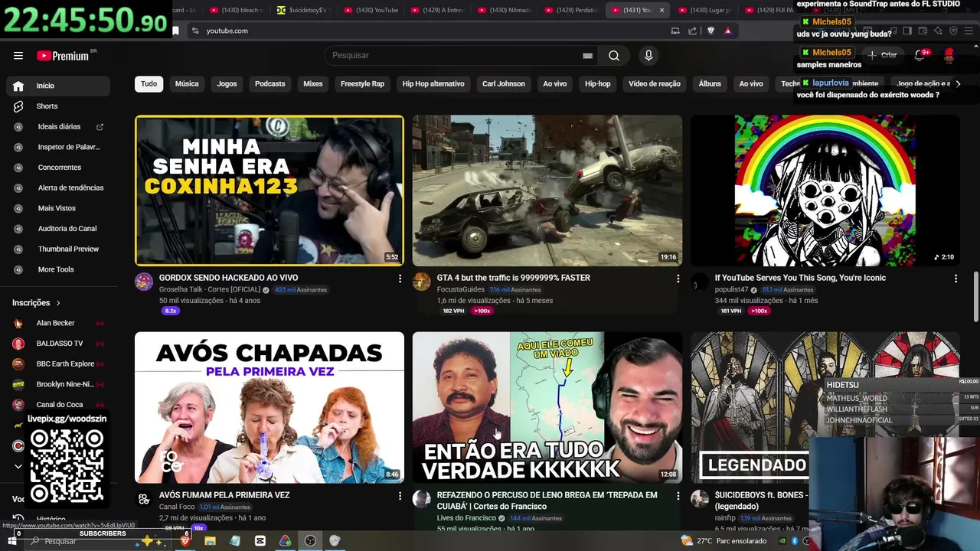
Task: Open the populist47 channel name link
Action: click(731, 290)
